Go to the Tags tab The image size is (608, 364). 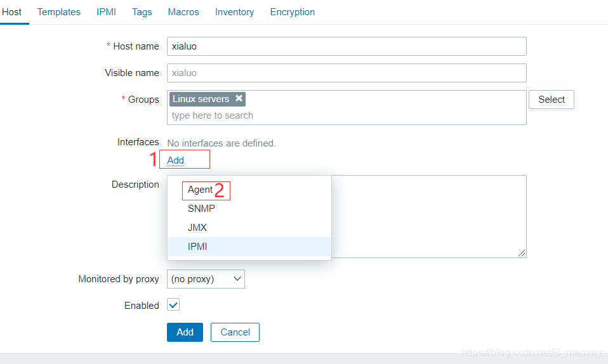click(x=142, y=12)
